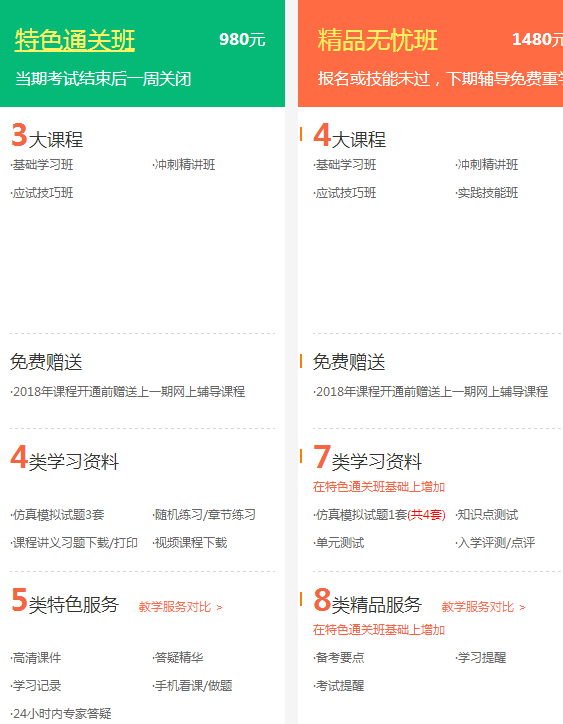Screen dimensions: 563x724
Task: Click 免费赠送 heading in orange column
Action: pyautogui.click(x=349, y=362)
